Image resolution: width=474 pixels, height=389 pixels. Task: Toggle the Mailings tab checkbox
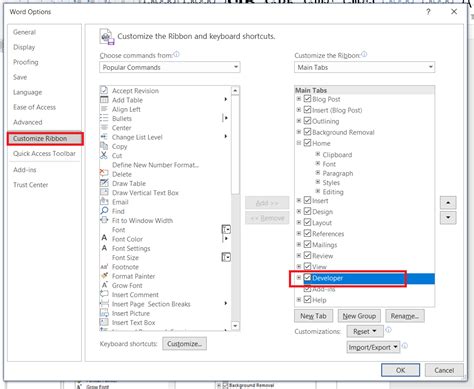307,244
